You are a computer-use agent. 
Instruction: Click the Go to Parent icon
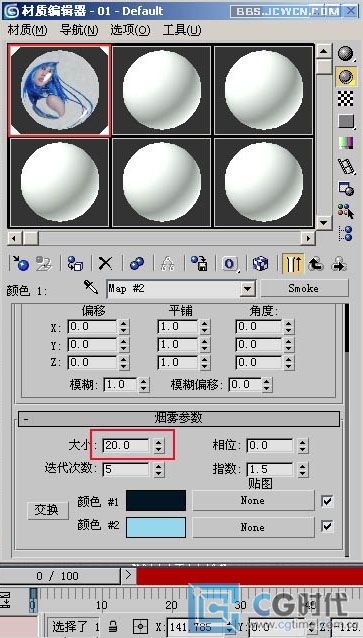[x=316, y=263]
